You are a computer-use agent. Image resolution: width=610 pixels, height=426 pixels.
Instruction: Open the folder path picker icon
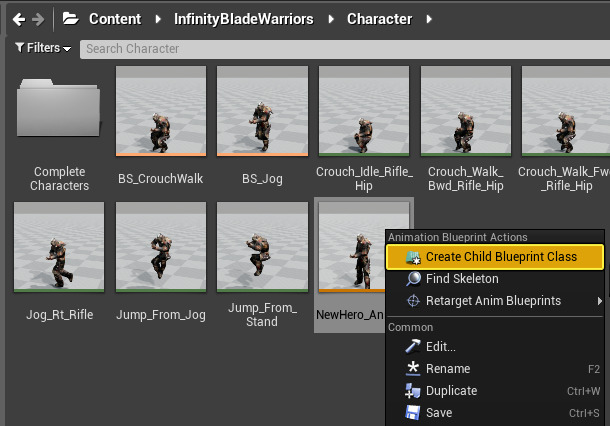(70, 18)
